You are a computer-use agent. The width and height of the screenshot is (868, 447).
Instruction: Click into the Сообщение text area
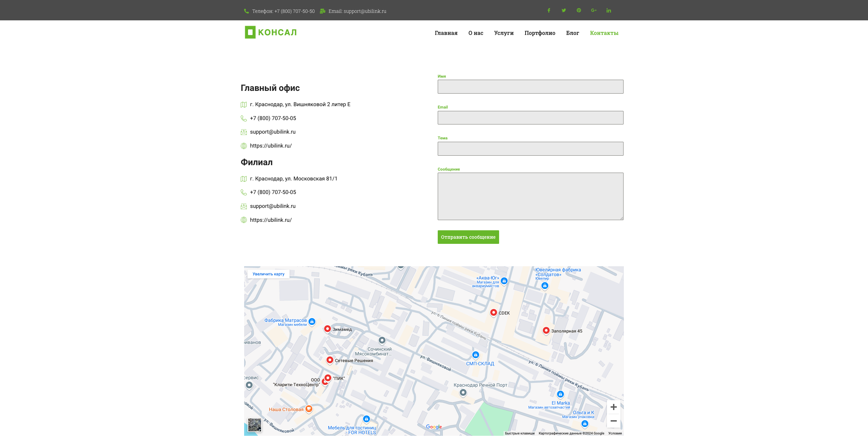tap(530, 196)
